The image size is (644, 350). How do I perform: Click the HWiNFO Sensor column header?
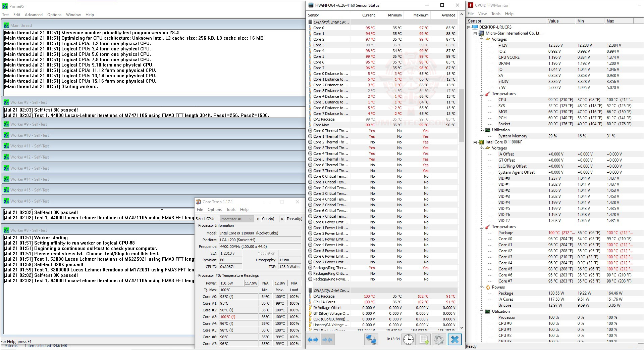click(328, 15)
